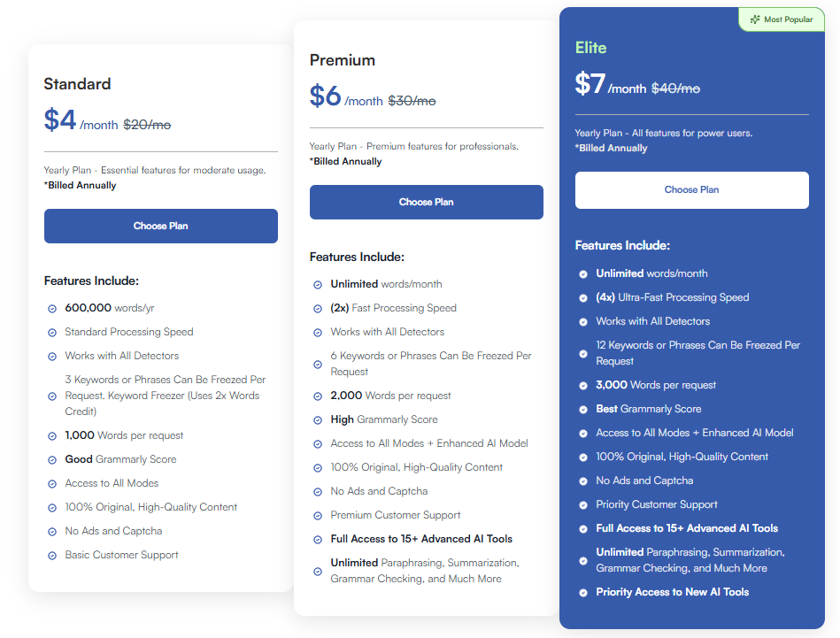The height and width of the screenshot is (638, 840).
Task: Click check icon beside Basic Customer Support
Action: [52, 556]
